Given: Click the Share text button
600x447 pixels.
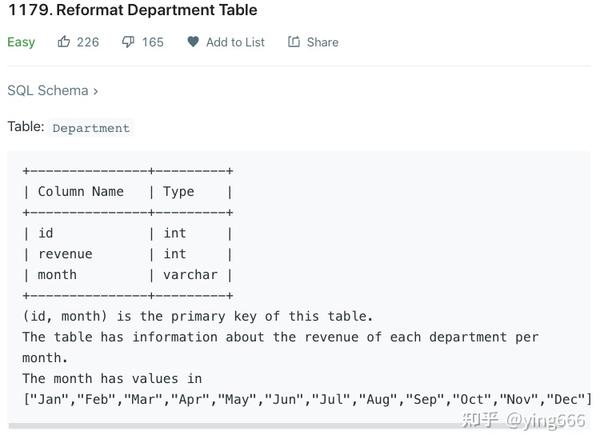Looking at the screenshot, I should pos(322,42).
